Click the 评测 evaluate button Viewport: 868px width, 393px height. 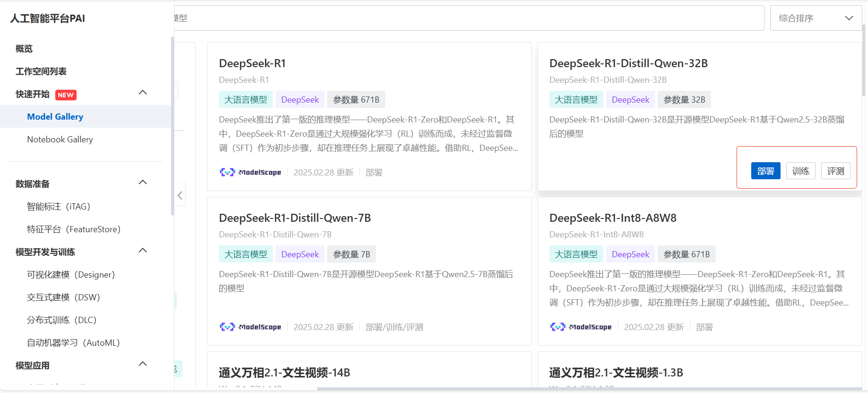835,171
